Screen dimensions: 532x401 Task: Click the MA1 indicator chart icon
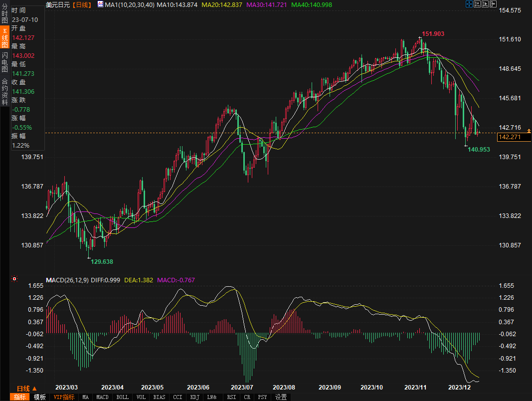[101, 4]
